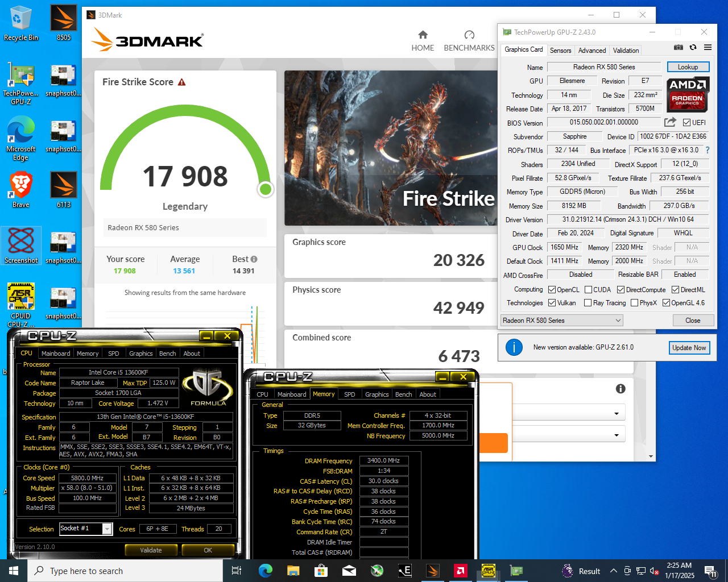Open CPU-Z Socket #1 selection dropdown

point(85,529)
